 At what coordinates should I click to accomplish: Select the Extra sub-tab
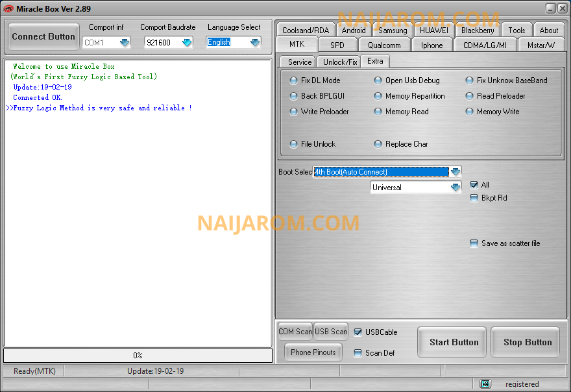(375, 61)
